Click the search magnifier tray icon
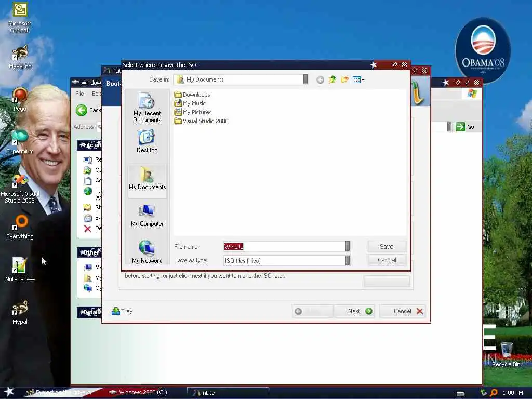The width and height of the screenshot is (532, 399). (494, 393)
